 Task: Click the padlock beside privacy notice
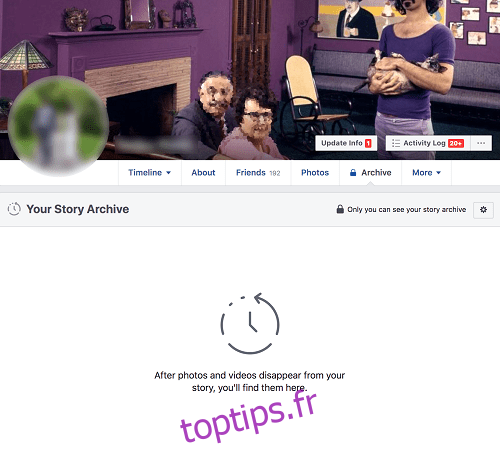(340, 209)
